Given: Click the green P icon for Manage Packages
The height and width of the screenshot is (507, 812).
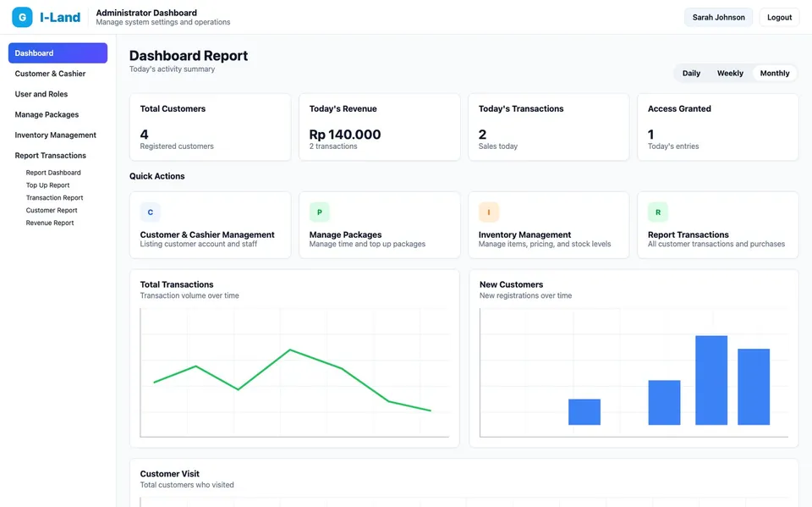Looking at the screenshot, I should coord(320,212).
